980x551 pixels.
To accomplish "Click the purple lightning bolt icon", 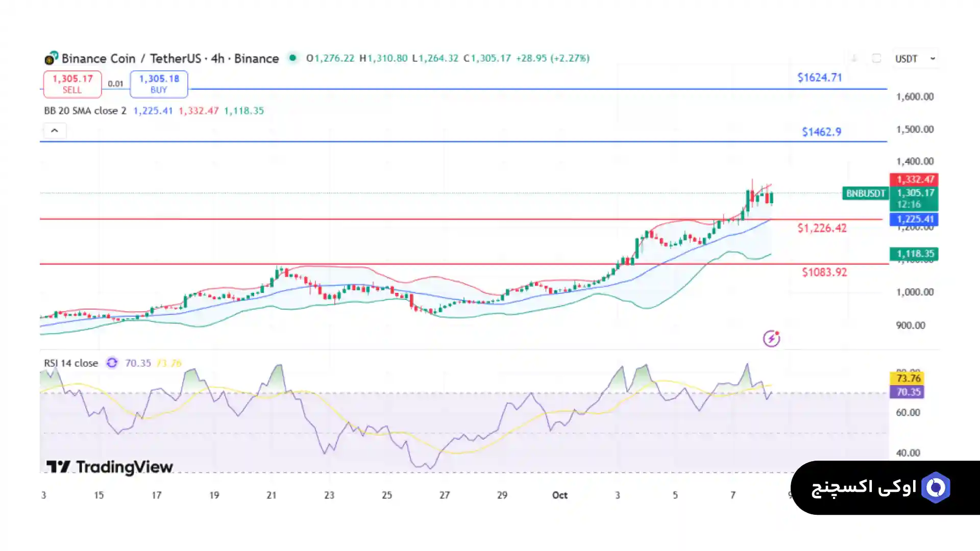I will point(771,338).
